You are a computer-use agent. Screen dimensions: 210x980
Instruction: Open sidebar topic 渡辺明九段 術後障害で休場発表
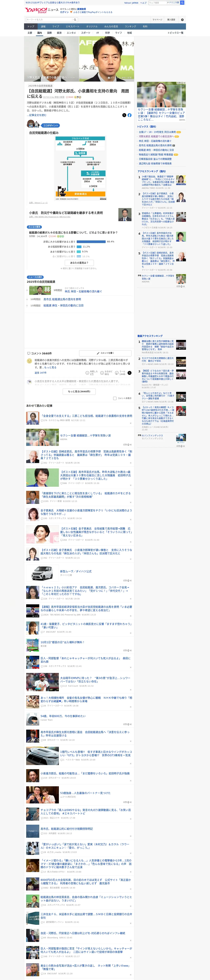(x=155, y=164)
